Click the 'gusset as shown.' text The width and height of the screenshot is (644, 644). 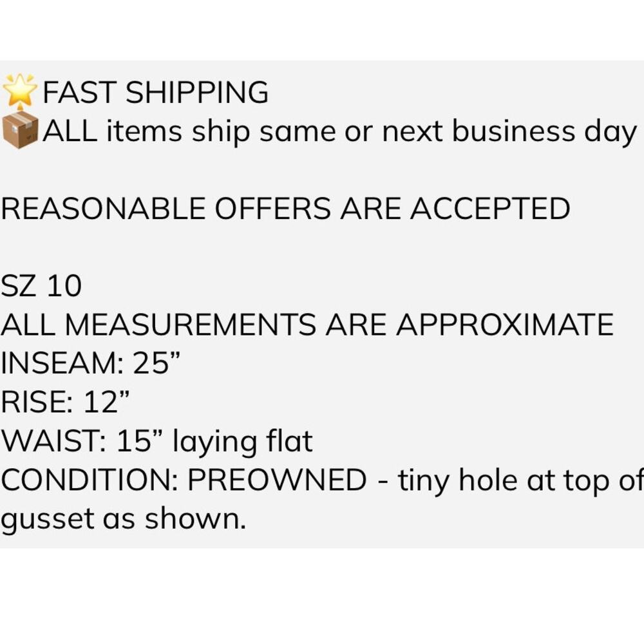pos(123,519)
